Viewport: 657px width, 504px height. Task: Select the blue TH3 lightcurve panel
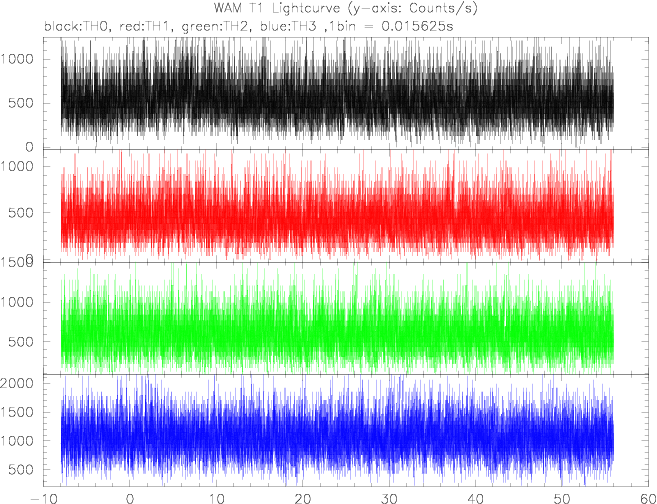[x=347, y=431]
